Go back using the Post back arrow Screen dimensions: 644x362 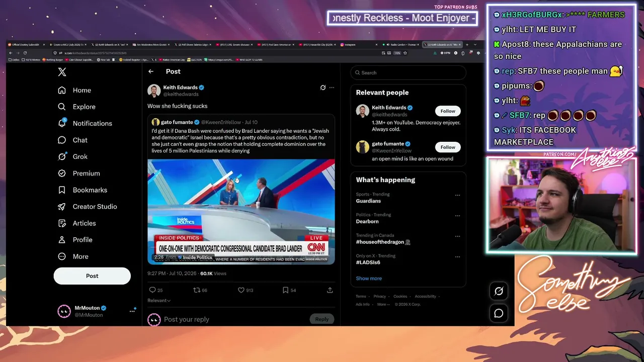coord(151,71)
